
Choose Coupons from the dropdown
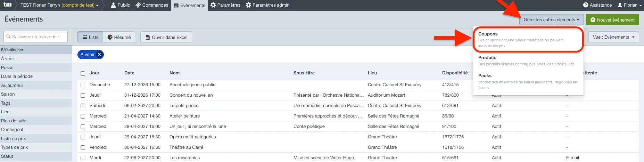coord(528,40)
